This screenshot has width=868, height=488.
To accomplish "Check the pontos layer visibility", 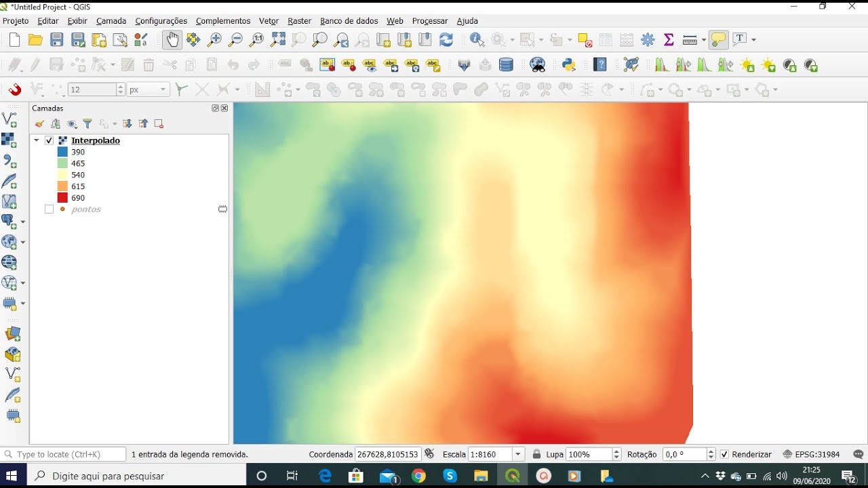I will coord(49,209).
